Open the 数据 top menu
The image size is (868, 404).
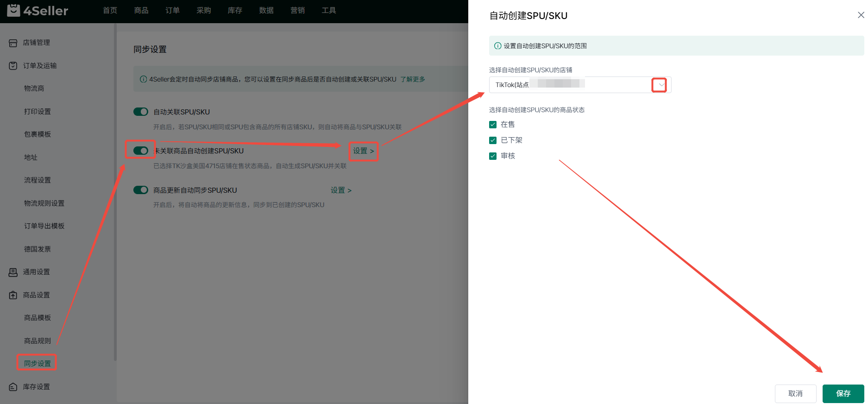tap(266, 10)
